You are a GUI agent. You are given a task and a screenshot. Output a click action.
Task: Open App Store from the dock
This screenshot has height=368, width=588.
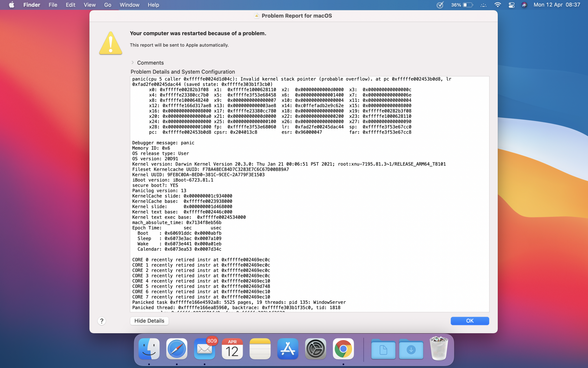pos(288,349)
